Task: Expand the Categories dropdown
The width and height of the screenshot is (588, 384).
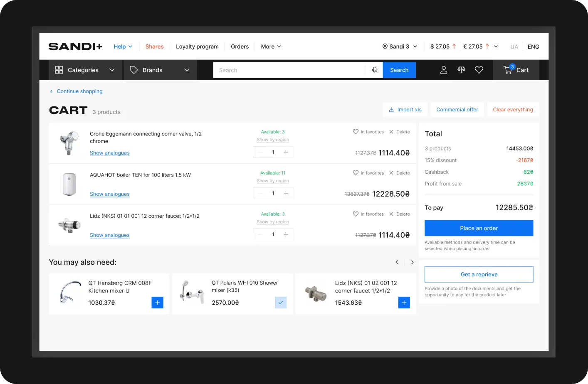Action: [86, 70]
